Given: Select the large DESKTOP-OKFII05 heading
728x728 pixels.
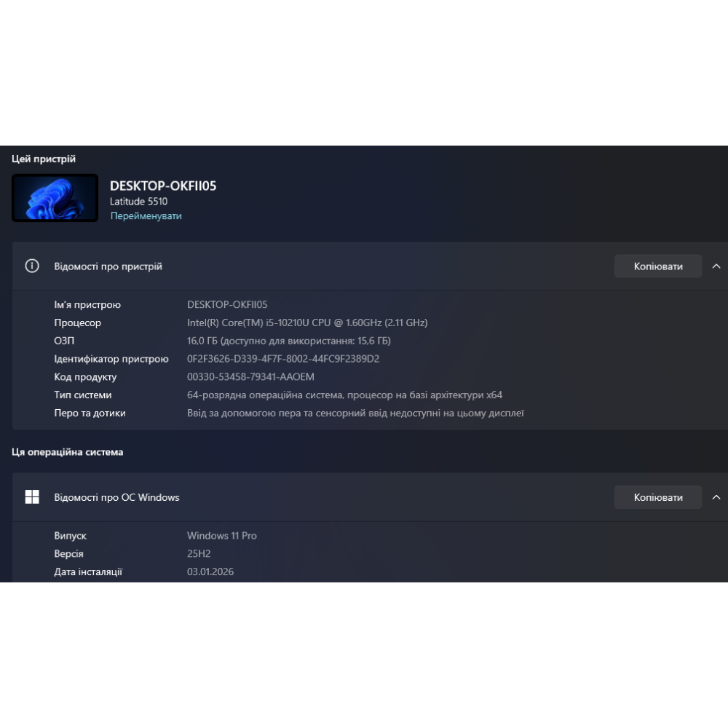Looking at the screenshot, I should [163, 186].
